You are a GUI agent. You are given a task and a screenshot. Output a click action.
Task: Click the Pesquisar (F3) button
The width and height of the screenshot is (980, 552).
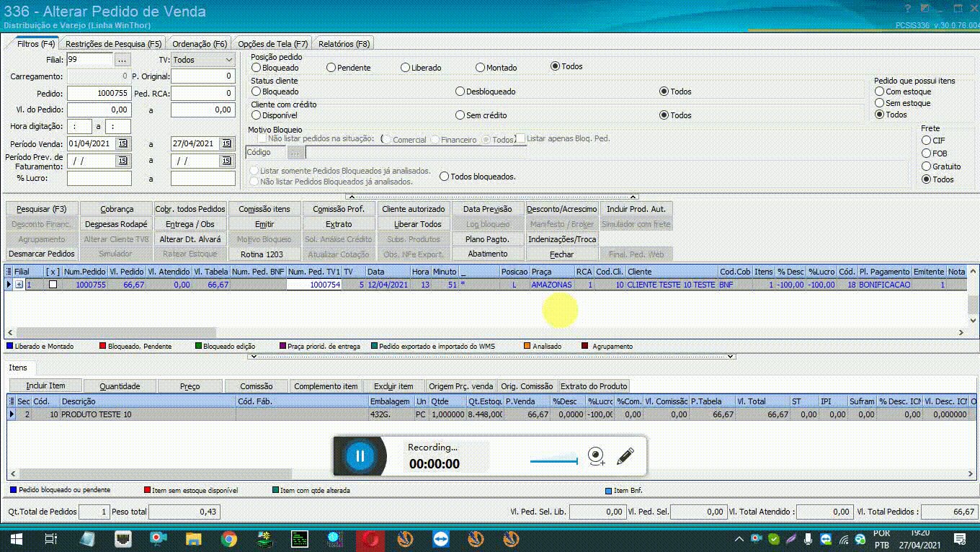pyautogui.click(x=41, y=209)
